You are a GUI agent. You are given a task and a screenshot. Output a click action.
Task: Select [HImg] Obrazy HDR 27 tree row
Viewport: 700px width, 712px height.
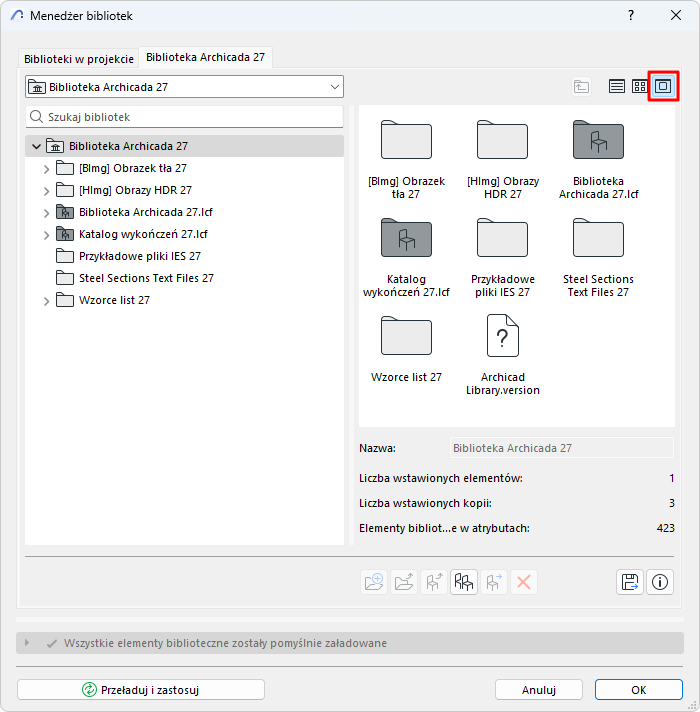[x=184, y=190]
